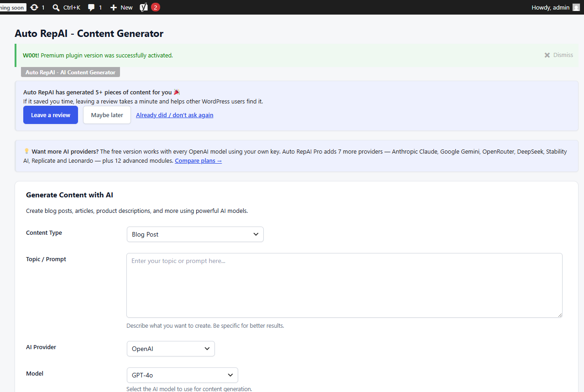Click the 'AI Provider' field label
584x392 pixels.
(41, 347)
